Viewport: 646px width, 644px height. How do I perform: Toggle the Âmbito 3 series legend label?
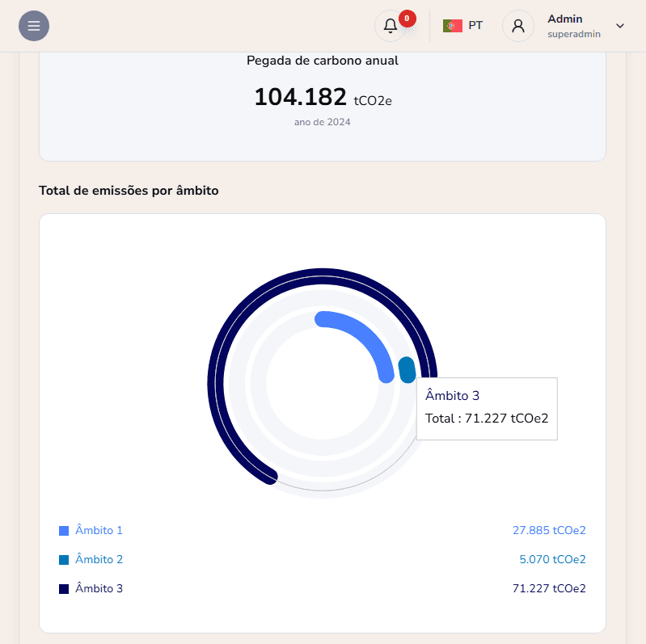coord(99,589)
